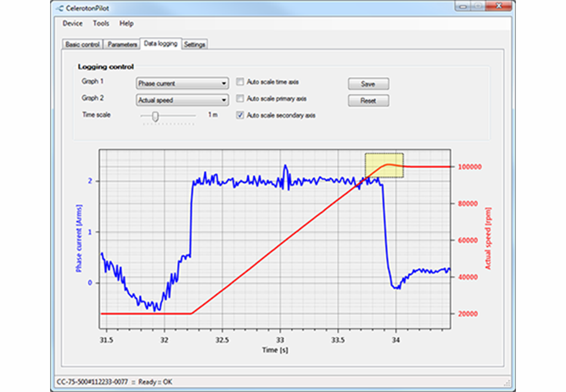Image resolution: width=566 pixels, height=392 pixels.
Task: Open the Graph 1 Phase current dropdown
Action: pos(182,84)
